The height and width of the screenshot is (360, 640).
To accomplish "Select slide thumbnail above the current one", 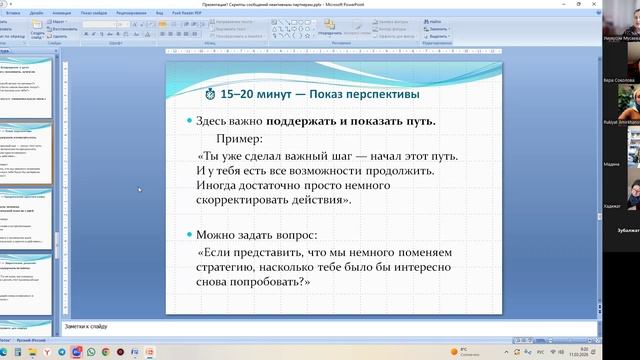I will click(26, 87).
